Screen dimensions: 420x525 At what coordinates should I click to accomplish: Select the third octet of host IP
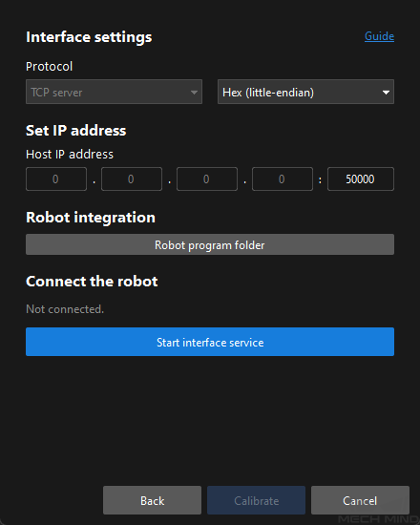(x=207, y=179)
